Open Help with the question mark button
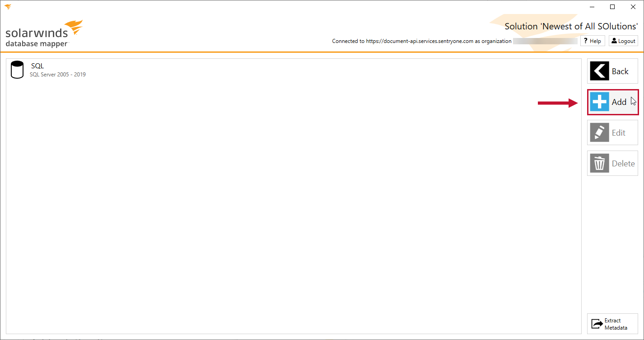The width and height of the screenshot is (644, 340). pyautogui.click(x=593, y=41)
